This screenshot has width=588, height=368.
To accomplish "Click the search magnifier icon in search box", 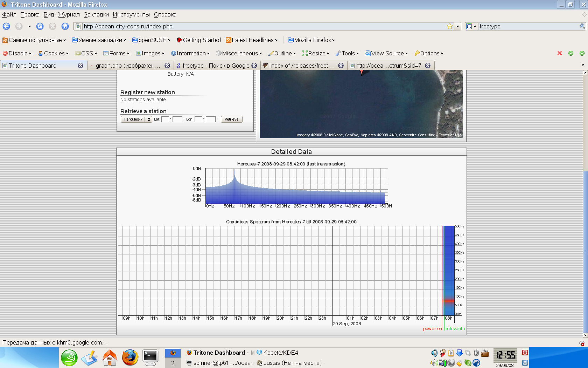I will pyautogui.click(x=582, y=26).
